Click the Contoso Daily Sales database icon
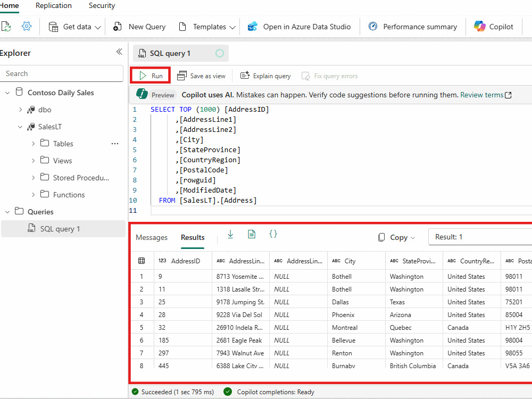This screenshot has height=399, width=532. coord(19,92)
